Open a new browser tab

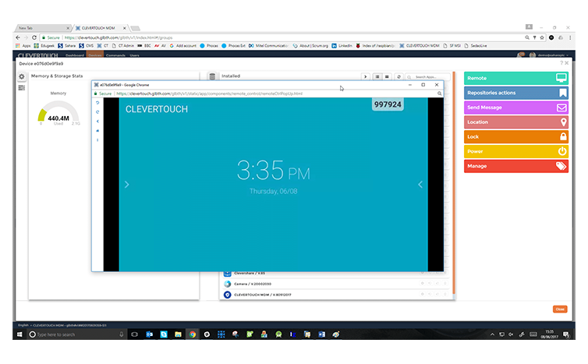point(136,28)
